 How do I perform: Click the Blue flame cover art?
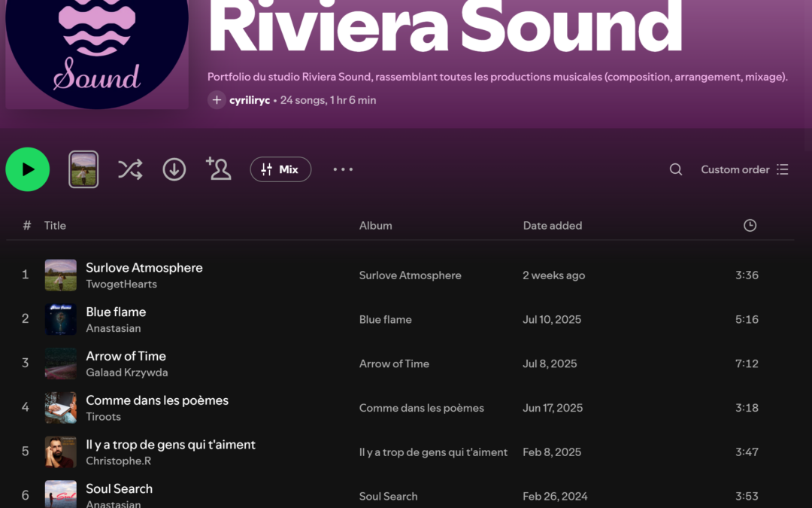tap(61, 319)
